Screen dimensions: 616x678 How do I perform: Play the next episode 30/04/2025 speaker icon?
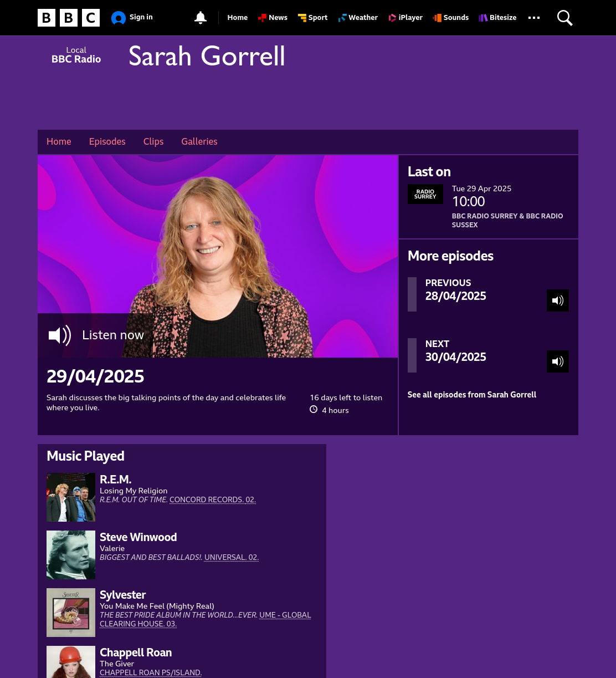[558, 361]
